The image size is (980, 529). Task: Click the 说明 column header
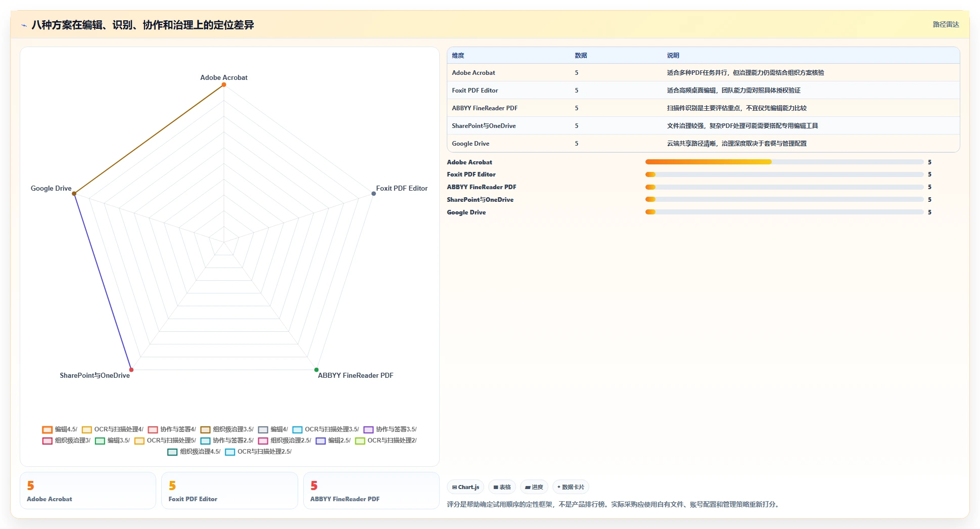point(673,56)
